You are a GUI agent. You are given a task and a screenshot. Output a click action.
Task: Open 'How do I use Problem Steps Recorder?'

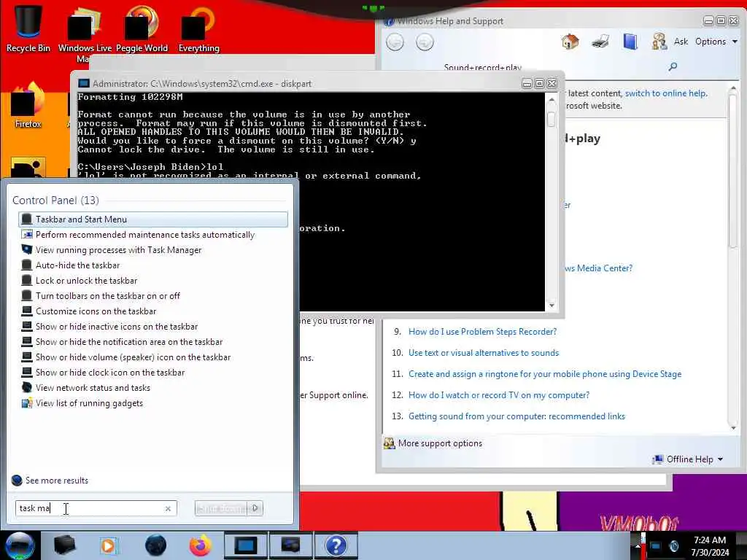[482, 332]
